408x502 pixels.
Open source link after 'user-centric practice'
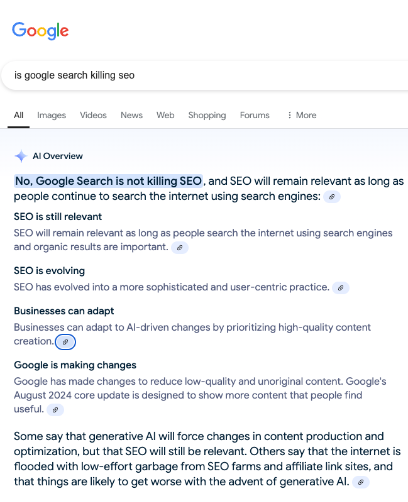(x=341, y=288)
